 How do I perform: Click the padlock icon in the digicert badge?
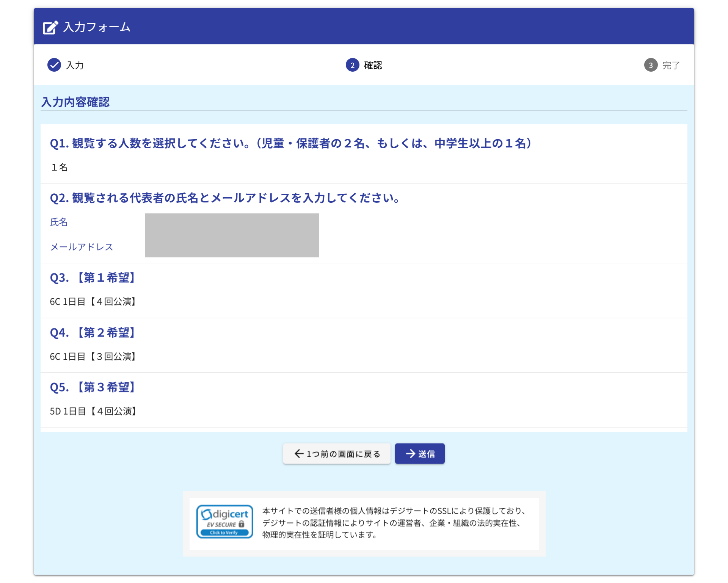click(242, 524)
